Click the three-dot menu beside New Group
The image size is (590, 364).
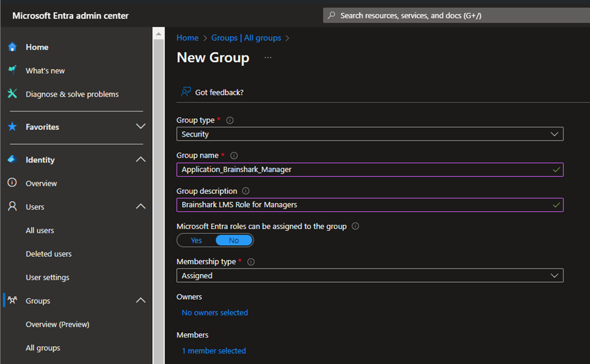[267, 57]
